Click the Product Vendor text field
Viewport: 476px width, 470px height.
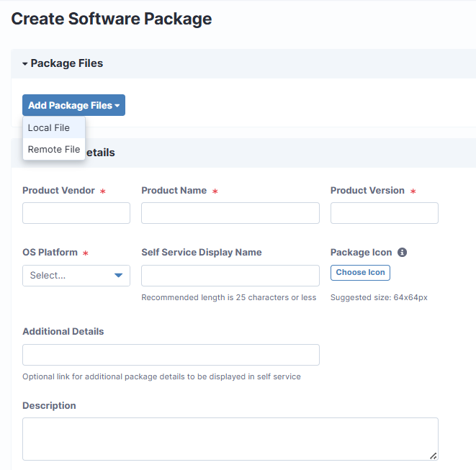point(76,213)
